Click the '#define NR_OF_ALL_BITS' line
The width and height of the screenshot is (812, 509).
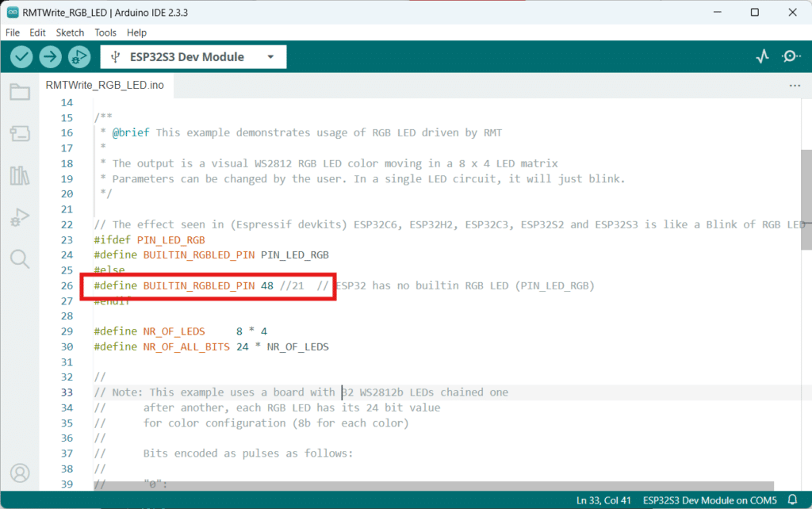[211, 347]
